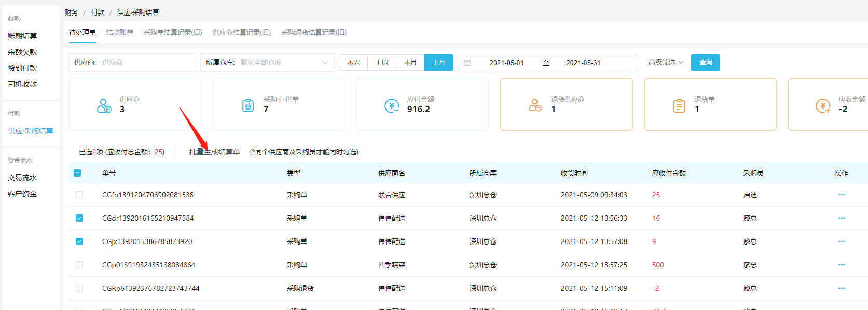The width and height of the screenshot is (868, 310).
Task: Click the 应收金额 yen plus icon
Action: click(x=823, y=106)
